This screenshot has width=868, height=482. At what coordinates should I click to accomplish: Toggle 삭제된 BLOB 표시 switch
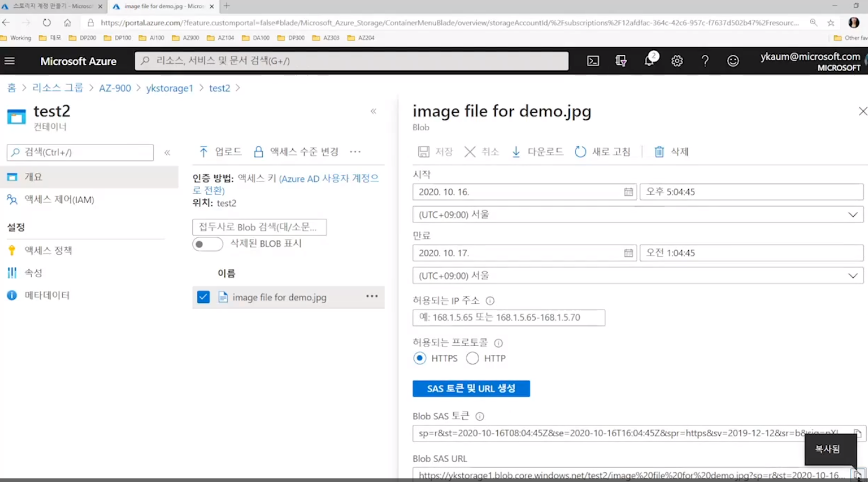[207, 244]
